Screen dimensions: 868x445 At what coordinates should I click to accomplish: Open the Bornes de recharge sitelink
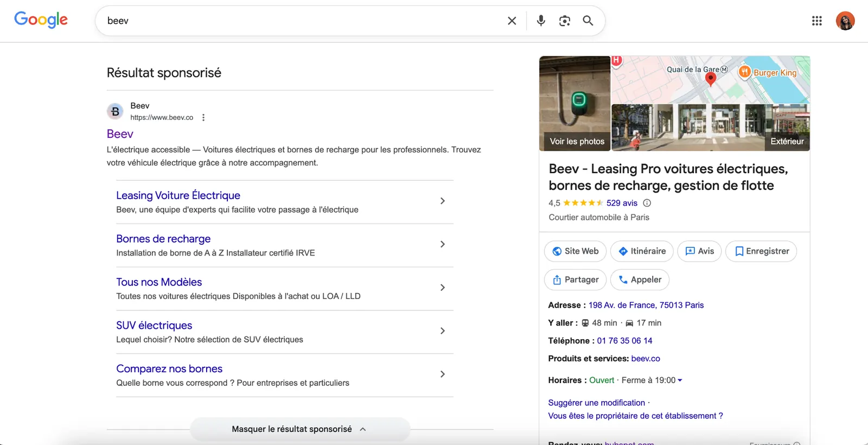[x=163, y=239]
